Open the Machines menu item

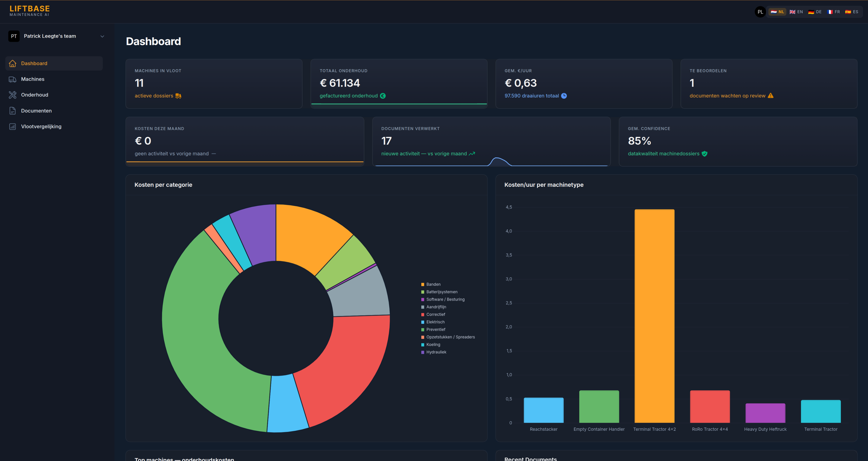point(33,79)
